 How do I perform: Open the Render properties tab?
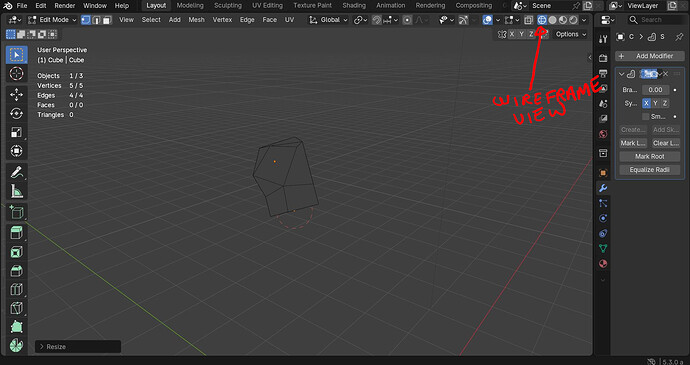click(x=603, y=58)
